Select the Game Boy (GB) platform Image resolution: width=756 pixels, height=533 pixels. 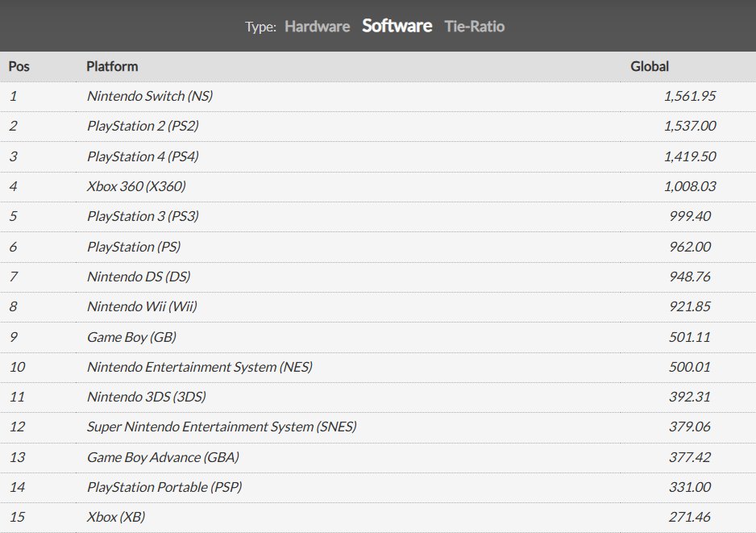(x=131, y=337)
